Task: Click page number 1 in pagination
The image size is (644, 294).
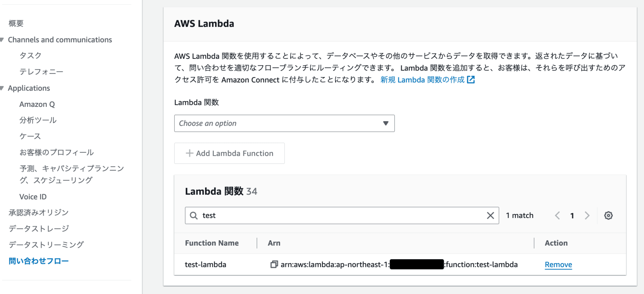Action: click(x=572, y=215)
